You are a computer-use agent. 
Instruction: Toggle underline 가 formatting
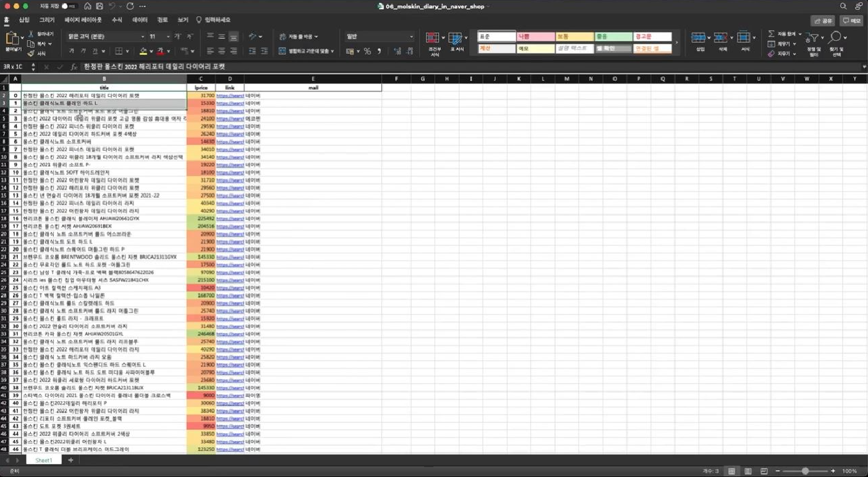click(95, 51)
